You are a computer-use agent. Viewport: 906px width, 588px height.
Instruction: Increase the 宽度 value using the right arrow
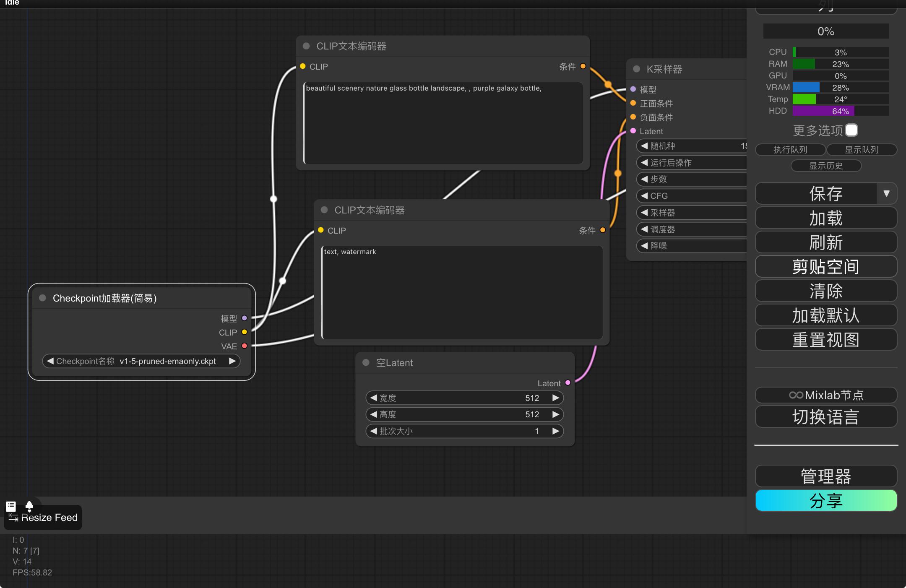coord(556,398)
